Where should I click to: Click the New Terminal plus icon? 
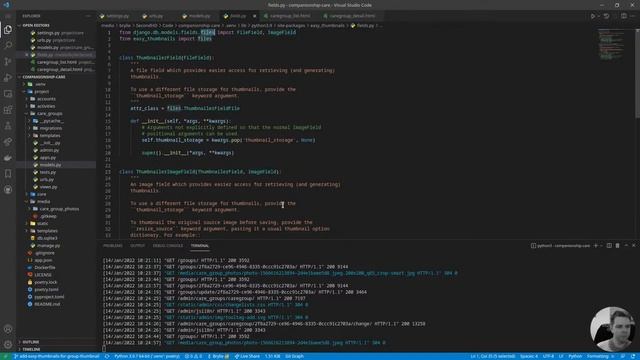click(x=596, y=246)
